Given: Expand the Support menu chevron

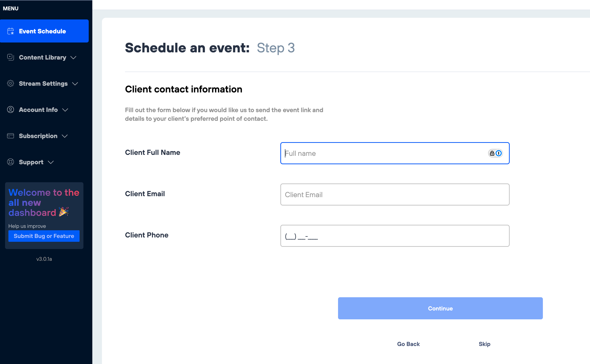Looking at the screenshot, I should click(x=51, y=162).
